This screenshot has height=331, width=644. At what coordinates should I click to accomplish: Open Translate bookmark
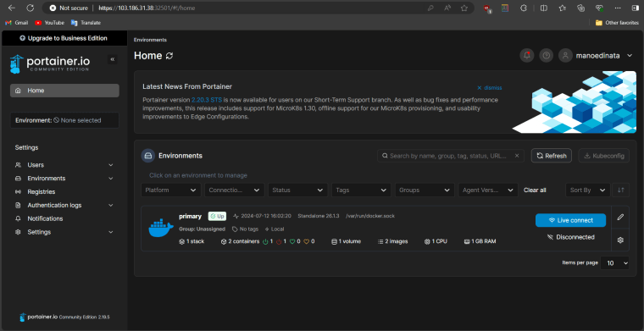pos(86,23)
